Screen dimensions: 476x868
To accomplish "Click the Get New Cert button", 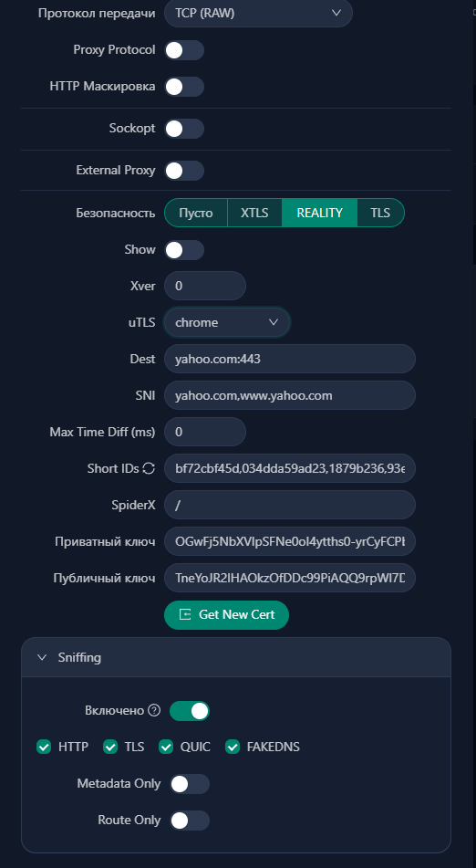I will [x=227, y=615].
